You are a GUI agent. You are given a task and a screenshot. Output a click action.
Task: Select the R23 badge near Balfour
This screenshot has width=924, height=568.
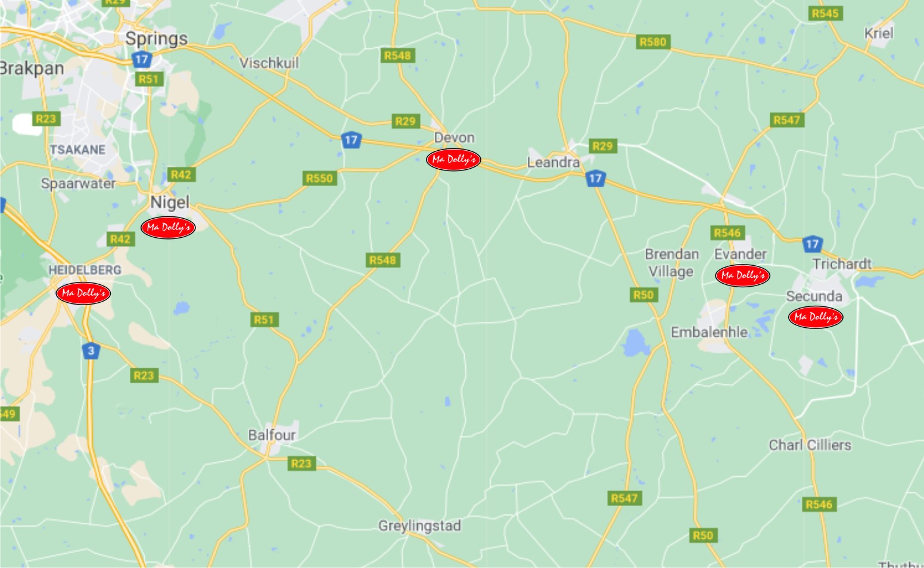tap(301, 464)
